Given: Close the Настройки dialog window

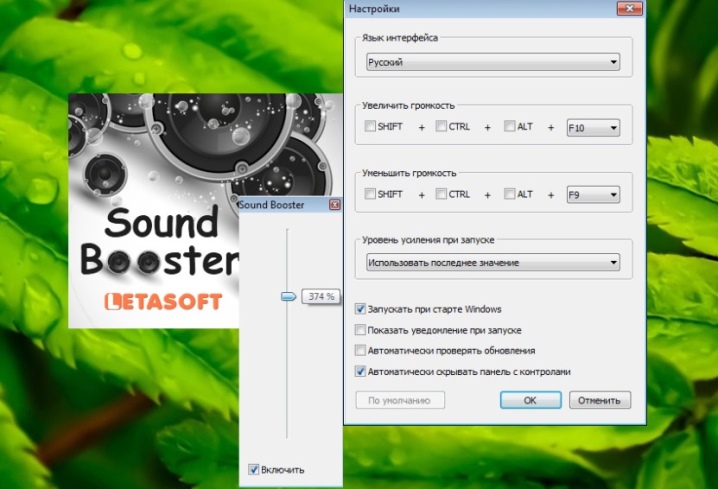Looking at the screenshot, I should point(630,8).
